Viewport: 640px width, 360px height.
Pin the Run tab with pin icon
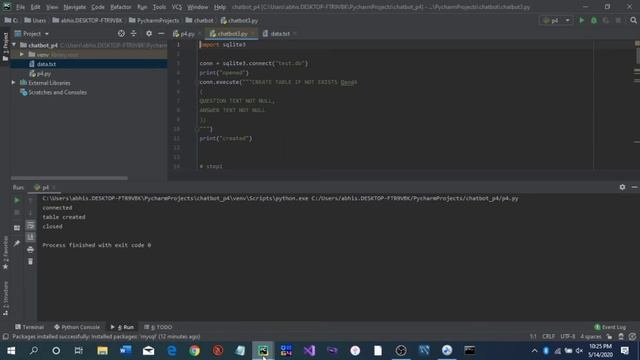click(x=17, y=243)
